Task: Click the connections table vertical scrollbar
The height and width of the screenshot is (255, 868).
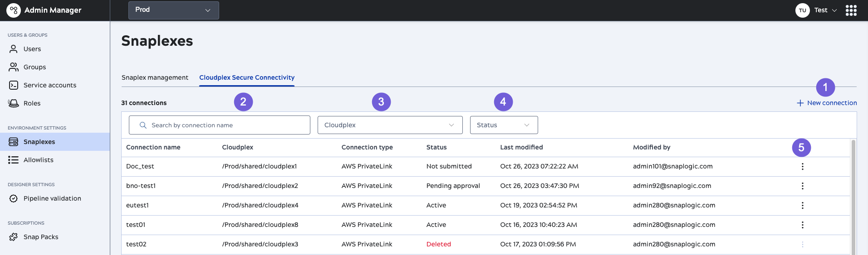Action: click(x=853, y=195)
